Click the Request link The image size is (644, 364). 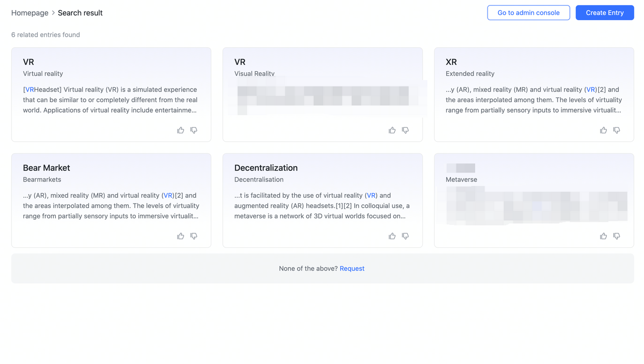point(352,268)
